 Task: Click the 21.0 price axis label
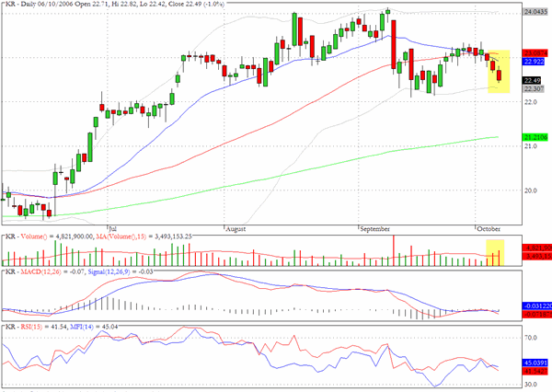pyautogui.click(x=531, y=146)
